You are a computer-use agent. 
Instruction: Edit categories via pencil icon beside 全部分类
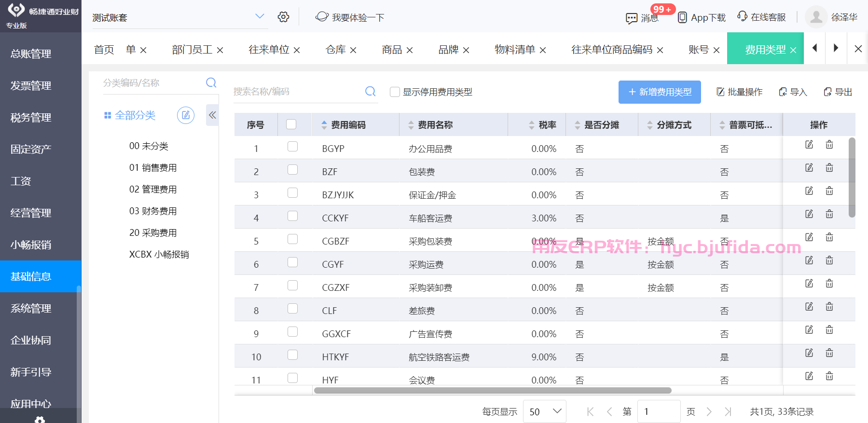[186, 115]
